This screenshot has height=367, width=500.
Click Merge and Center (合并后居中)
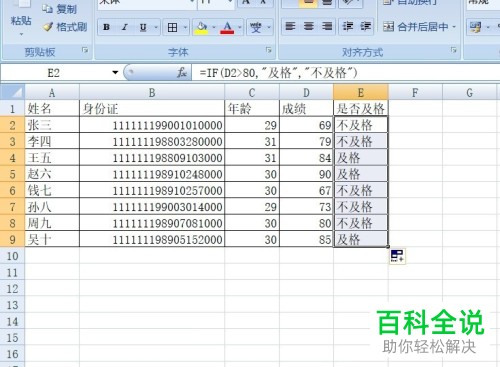click(415, 26)
